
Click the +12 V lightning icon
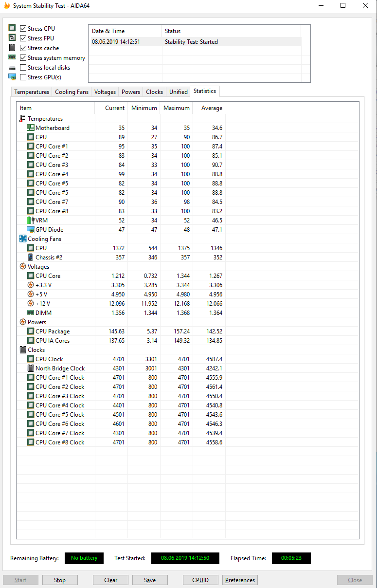click(31, 304)
